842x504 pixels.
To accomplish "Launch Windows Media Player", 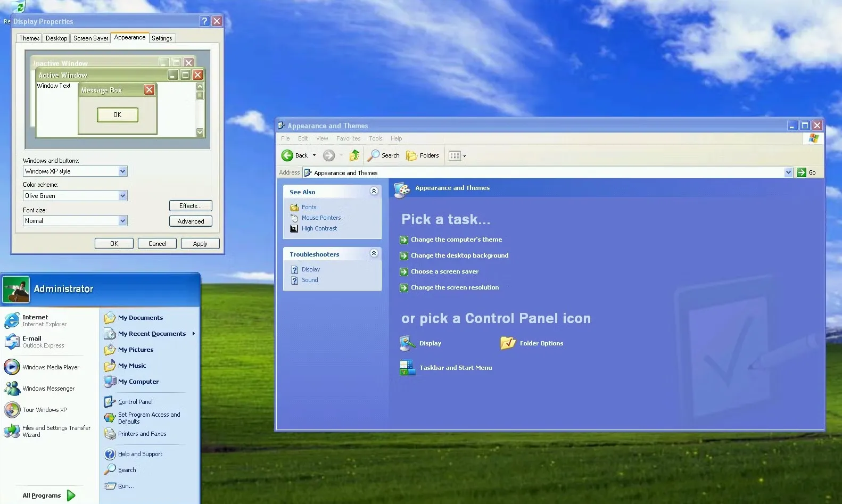I will point(42,367).
